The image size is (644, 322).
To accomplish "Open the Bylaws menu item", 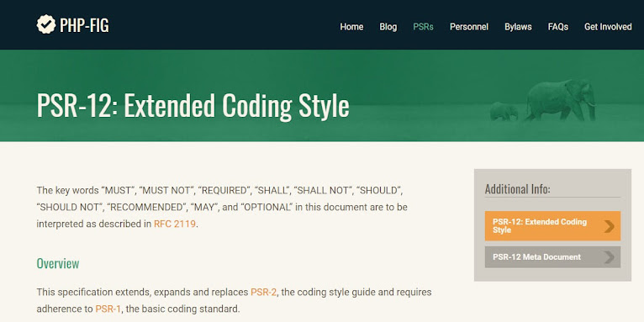I will point(518,27).
